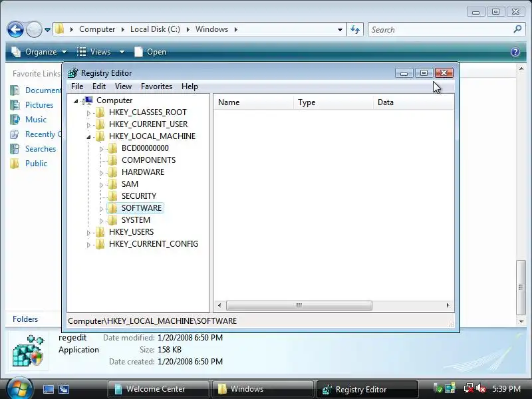Click the volume muted tray icon
The image size is (532, 399).
point(480,388)
